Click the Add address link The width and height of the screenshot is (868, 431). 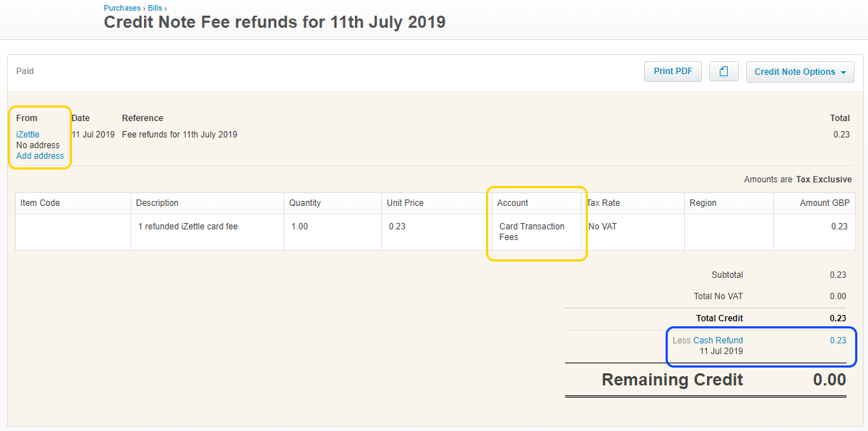click(x=40, y=156)
